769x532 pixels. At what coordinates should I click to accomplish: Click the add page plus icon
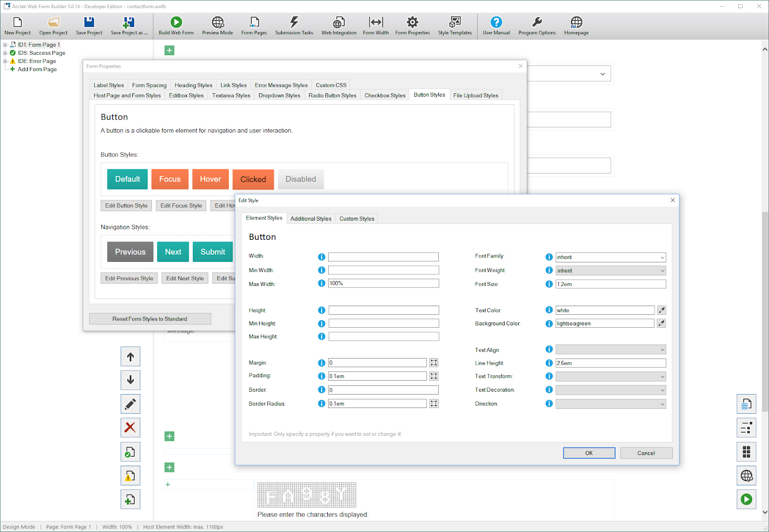[x=130, y=499]
